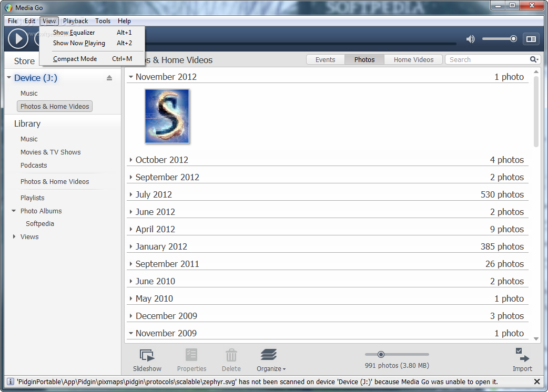Collapse the Device (J:) tree node

tap(9, 77)
